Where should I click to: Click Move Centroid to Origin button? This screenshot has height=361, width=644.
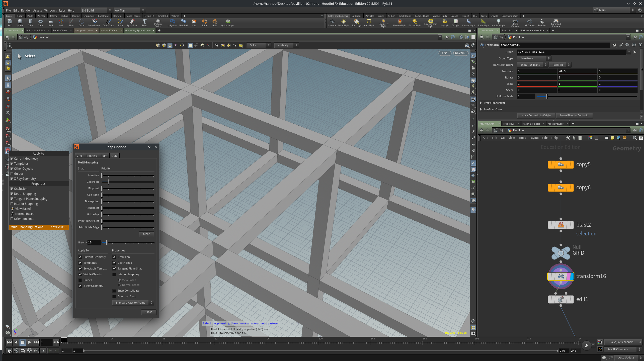(536, 116)
